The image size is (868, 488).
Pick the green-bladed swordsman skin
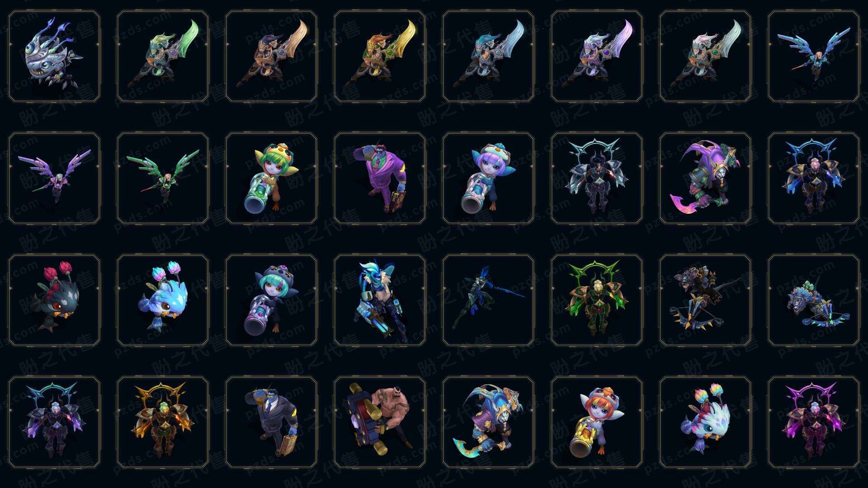coord(163,56)
